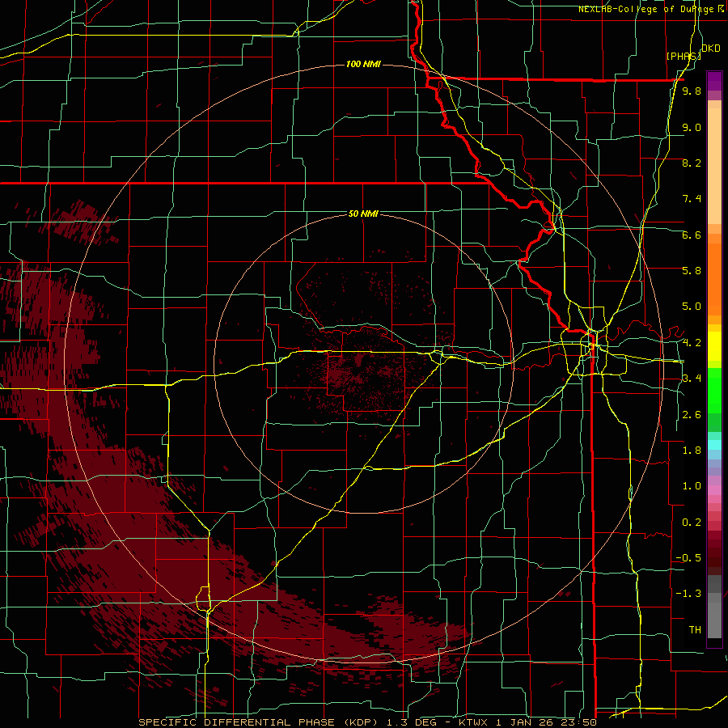728x728 pixels.
Task: Click the SPECIFIC DIFFERENTIAL PHASE (KDP) caption
Action: tap(258, 722)
